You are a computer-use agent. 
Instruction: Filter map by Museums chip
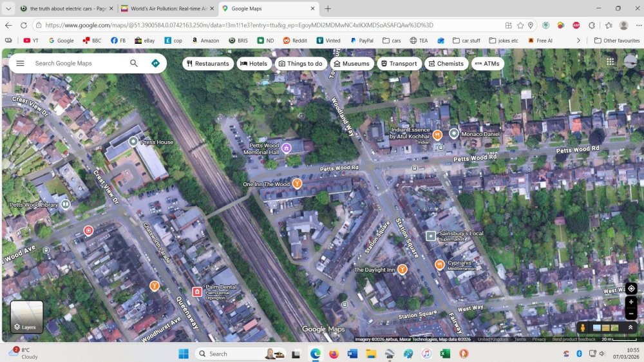point(352,64)
